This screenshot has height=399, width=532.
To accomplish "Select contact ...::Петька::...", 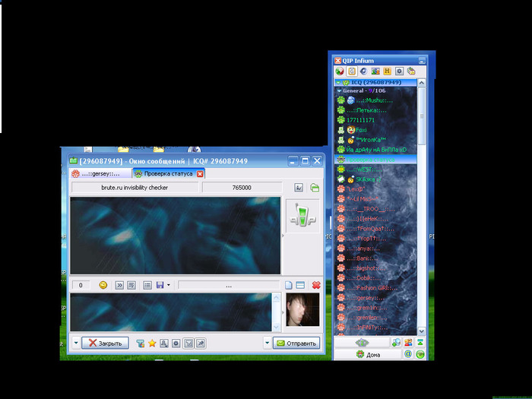I will (x=375, y=110).
